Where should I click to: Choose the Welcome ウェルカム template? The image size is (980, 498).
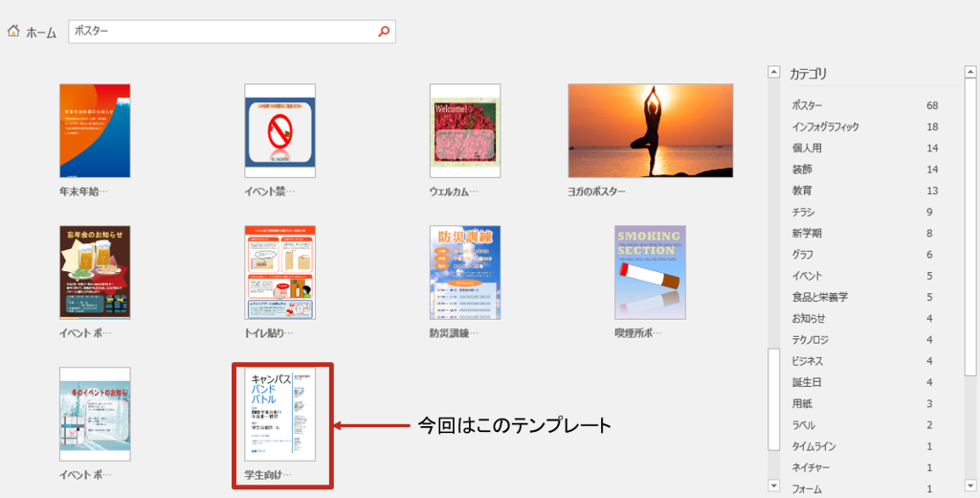(465, 130)
